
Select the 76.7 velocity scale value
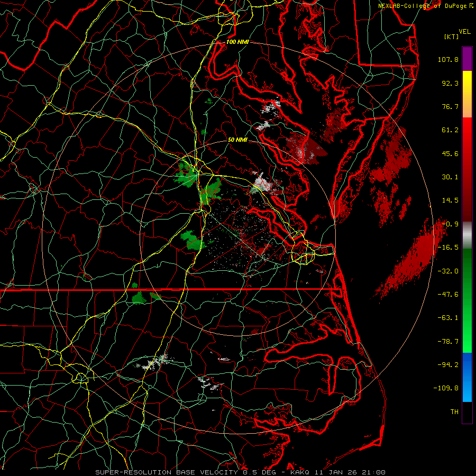450,106
